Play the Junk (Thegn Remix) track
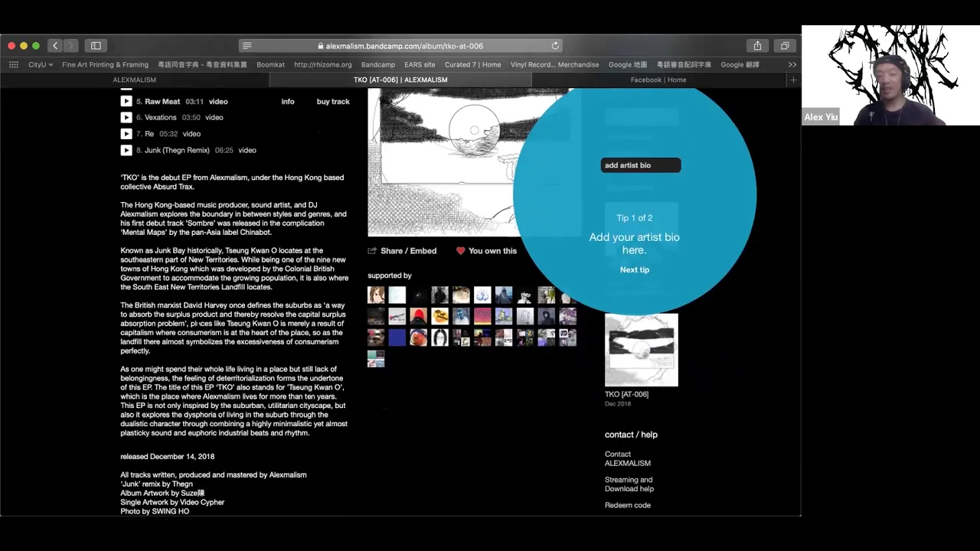The height and width of the screenshot is (551, 980). 126,150
